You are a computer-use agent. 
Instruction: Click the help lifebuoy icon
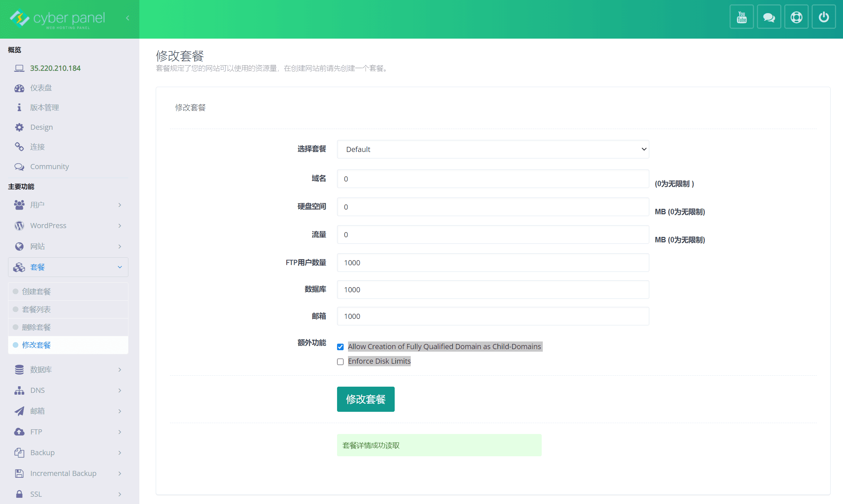[x=796, y=17]
